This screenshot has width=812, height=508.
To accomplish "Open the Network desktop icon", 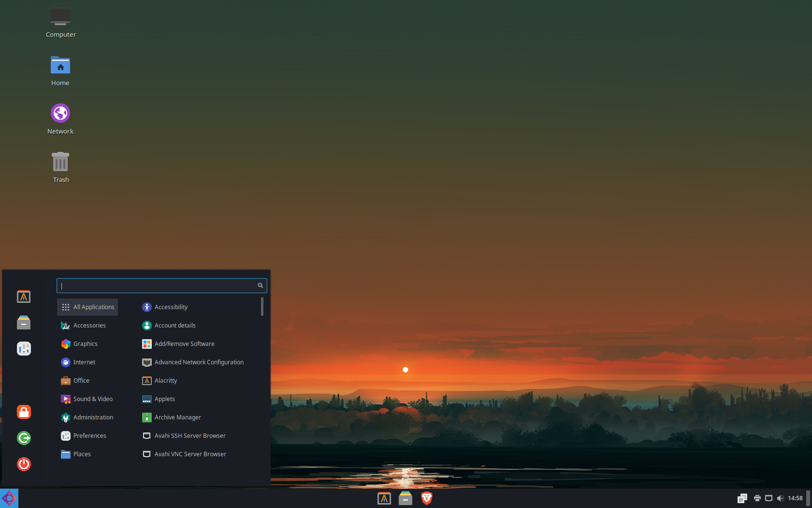I will point(60,120).
